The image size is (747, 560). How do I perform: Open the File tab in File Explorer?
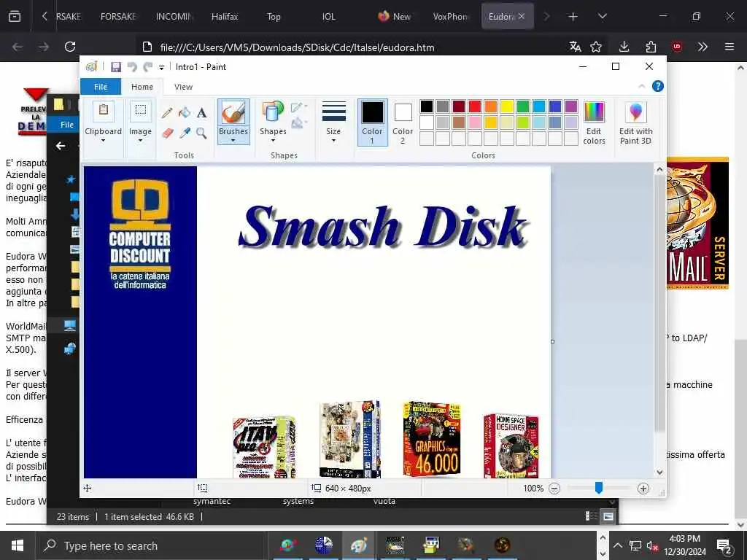(x=66, y=124)
